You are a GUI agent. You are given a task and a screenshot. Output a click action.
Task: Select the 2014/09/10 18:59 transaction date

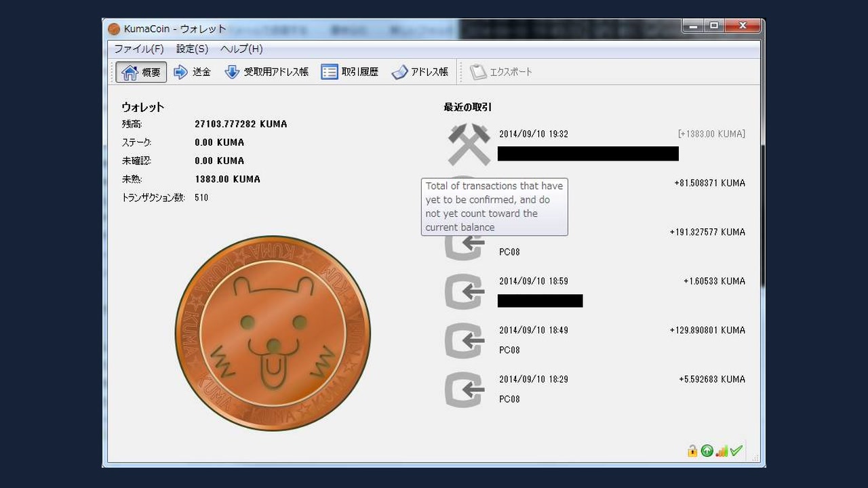point(534,281)
